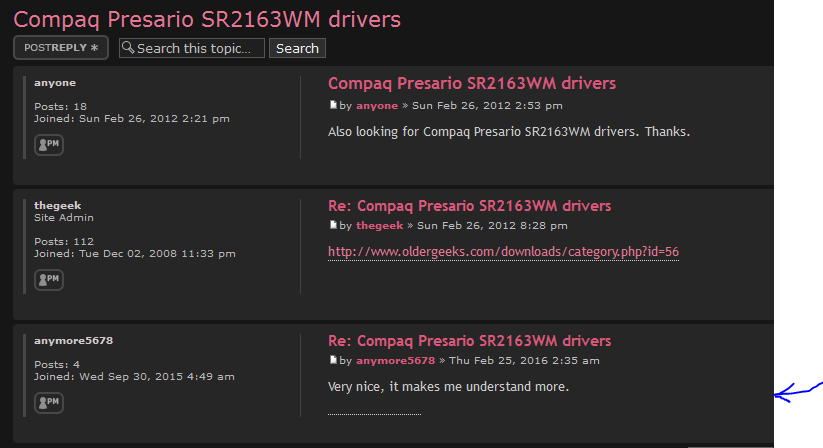Open thegeek's 'Re: Compaq Presario SR2163WM drivers' title
Screen dimensions: 823x448
[x=469, y=206]
